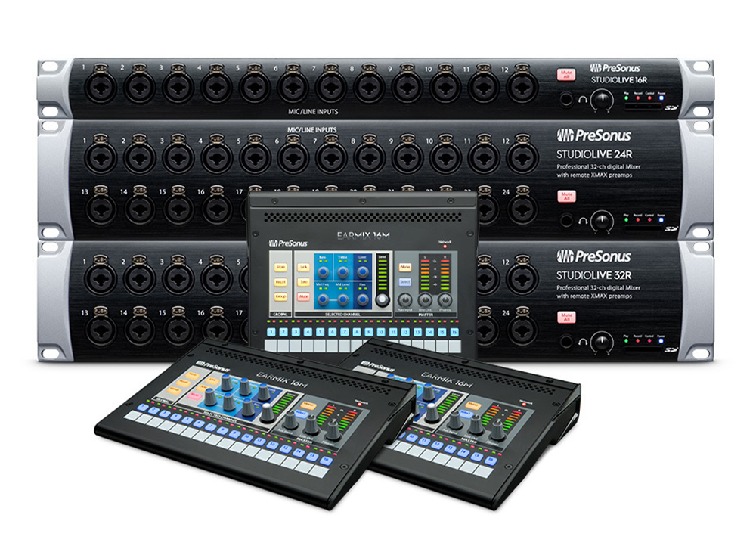The image size is (756, 552).
Task: Click the headphone volume knob on StudioLive 24R
Action: point(603,222)
